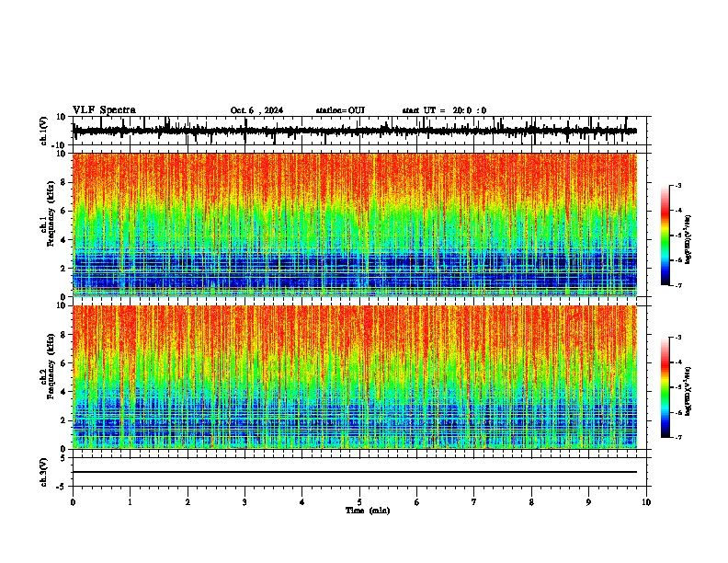Viewport: 728px width, 563px height.
Task: Click the date 'Oct. 6 , 2024'
Action: 256,110
